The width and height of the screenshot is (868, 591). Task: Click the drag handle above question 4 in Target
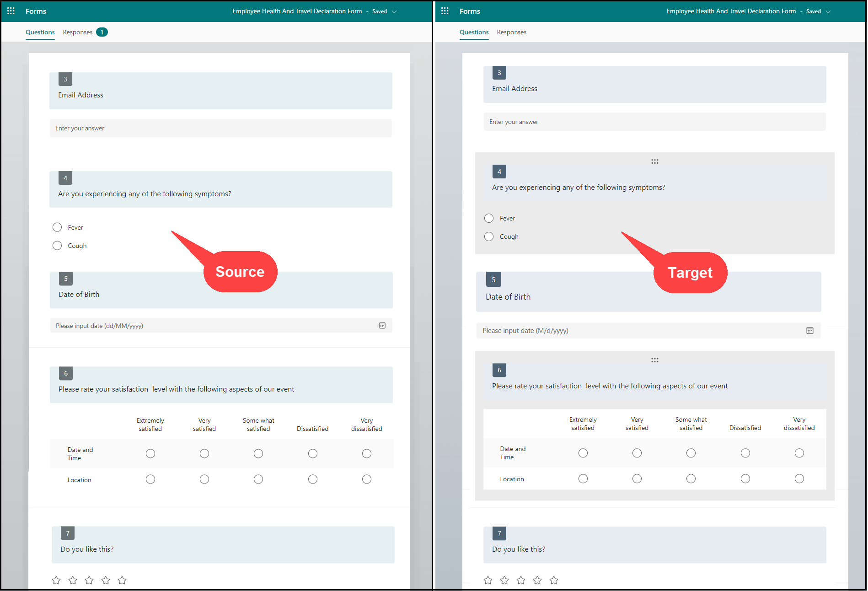pos(654,161)
